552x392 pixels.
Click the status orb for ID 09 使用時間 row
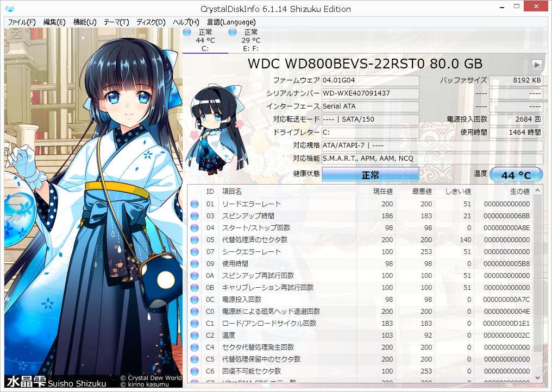click(x=195, y=264)
